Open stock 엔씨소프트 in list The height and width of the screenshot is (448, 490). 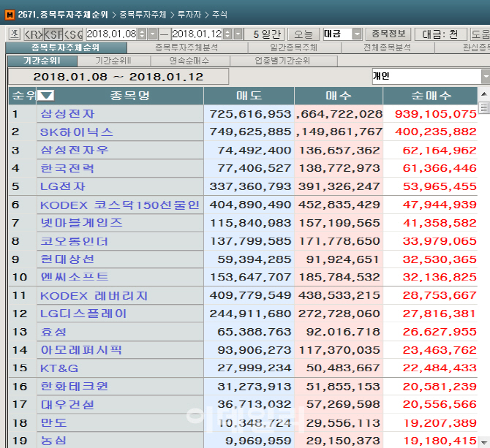tap(75, 277)
